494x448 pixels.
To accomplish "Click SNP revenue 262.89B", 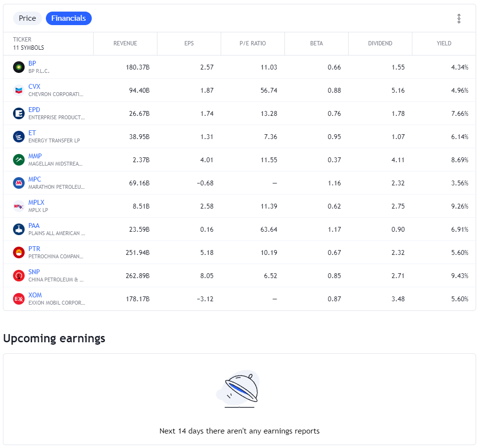I will [x=138, y=276].
